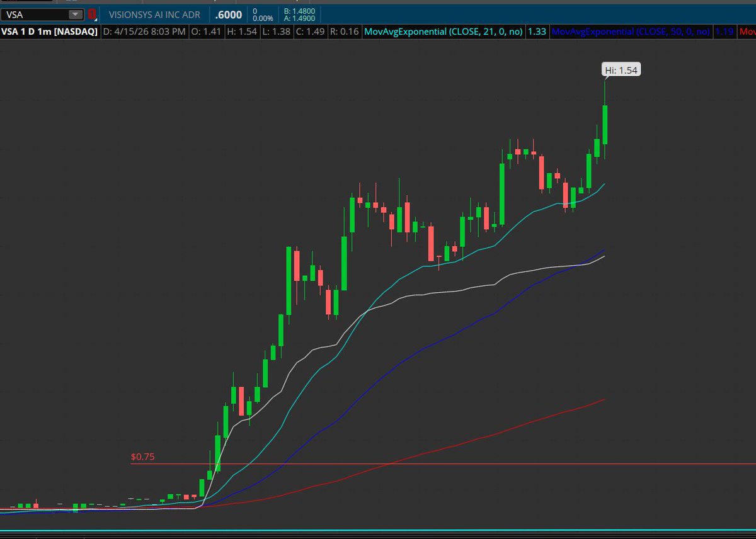
Task: Click the bid price B: 1.4800
Action: coord(300,11)
